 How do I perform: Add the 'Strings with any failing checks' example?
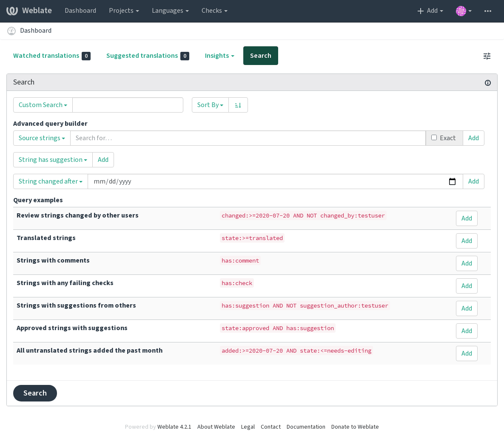click(x=467, y=286)
